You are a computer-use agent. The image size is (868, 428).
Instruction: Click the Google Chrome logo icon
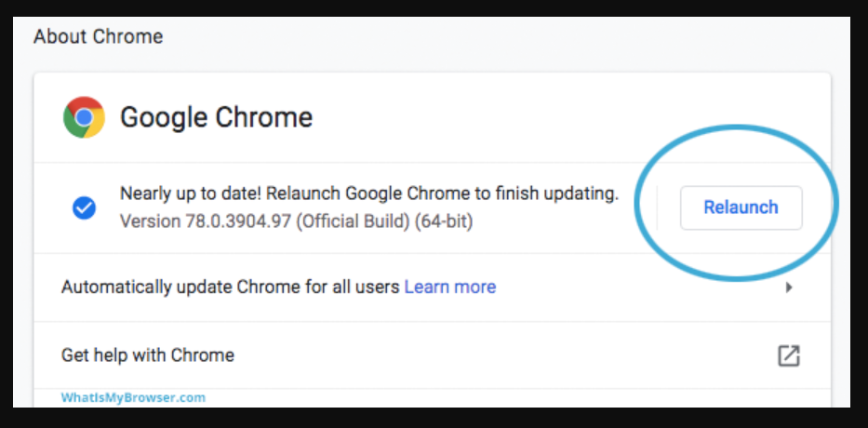84,117
